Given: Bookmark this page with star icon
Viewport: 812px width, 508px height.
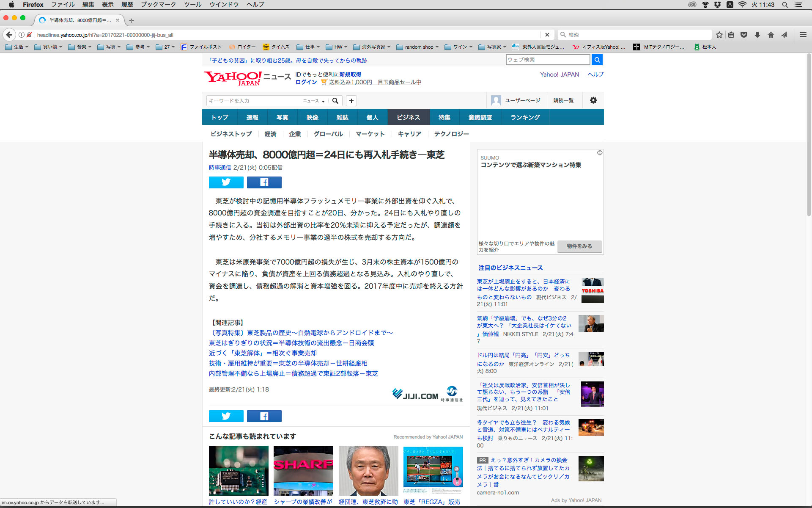Looking at the screenshot, I should click(719, 35).
